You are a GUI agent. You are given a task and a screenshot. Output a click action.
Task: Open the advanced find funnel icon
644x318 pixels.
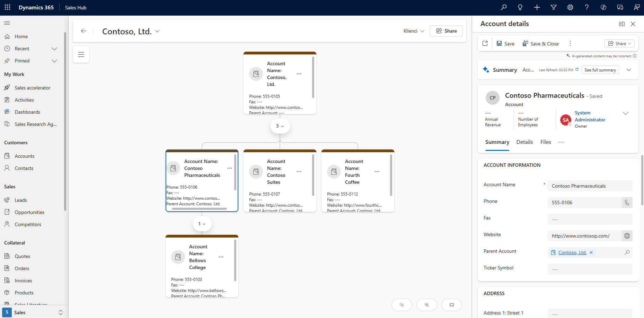pos(554,7)
